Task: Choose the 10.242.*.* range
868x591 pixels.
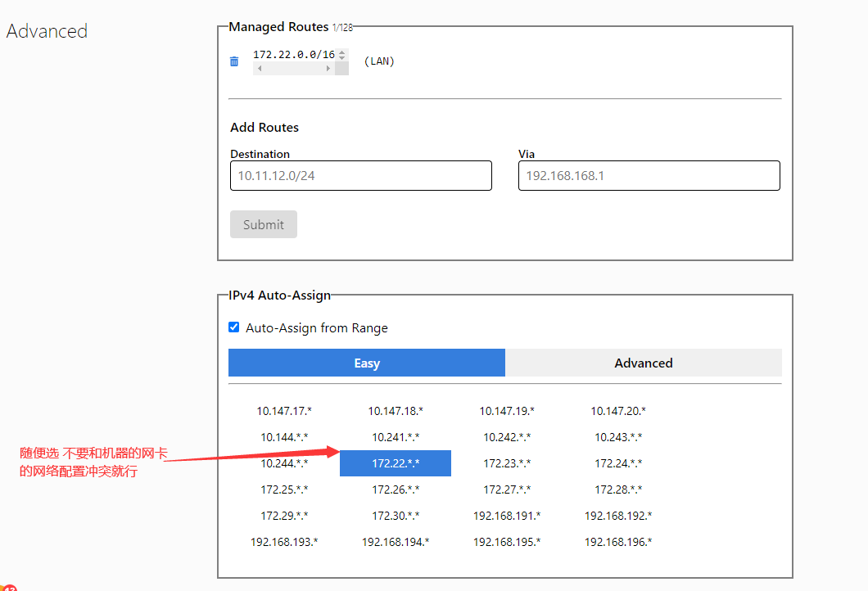Action: pyautogui.click(x=507, y=437)
